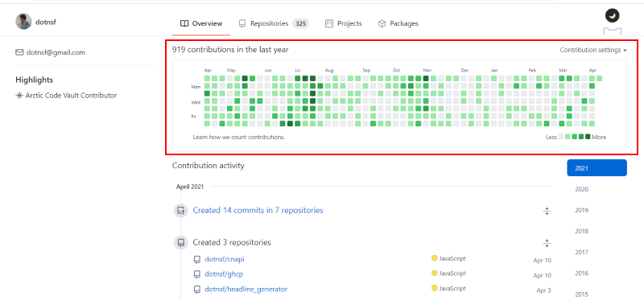
Task: Click the repo icon next to dotnsf/headline_generator
Action: tap(197, 290)
